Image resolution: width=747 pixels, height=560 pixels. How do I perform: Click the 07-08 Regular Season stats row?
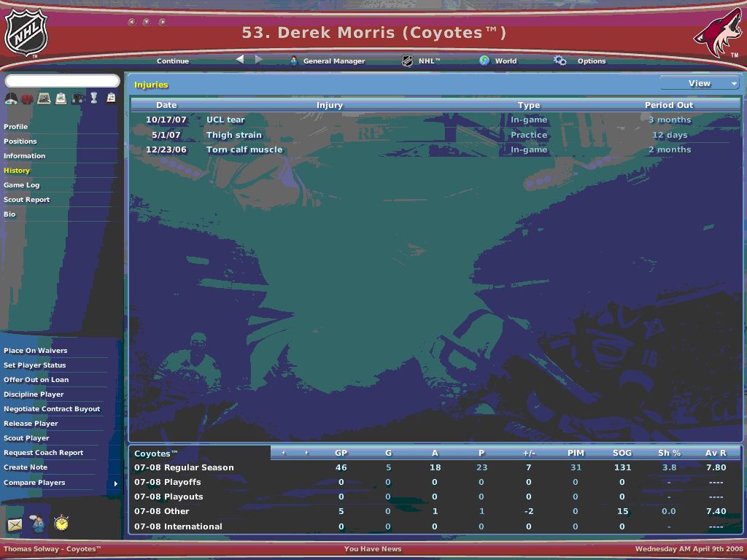point(436,467)
